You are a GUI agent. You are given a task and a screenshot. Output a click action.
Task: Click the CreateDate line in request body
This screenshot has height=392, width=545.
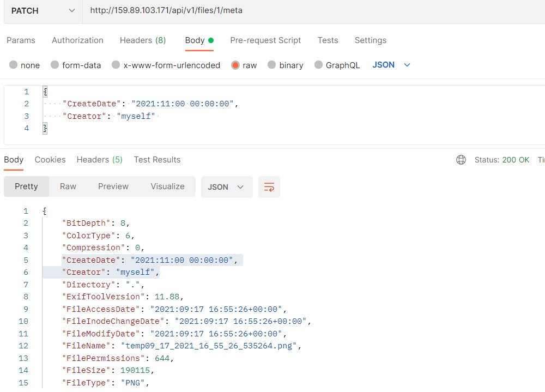tap(150, 104)
